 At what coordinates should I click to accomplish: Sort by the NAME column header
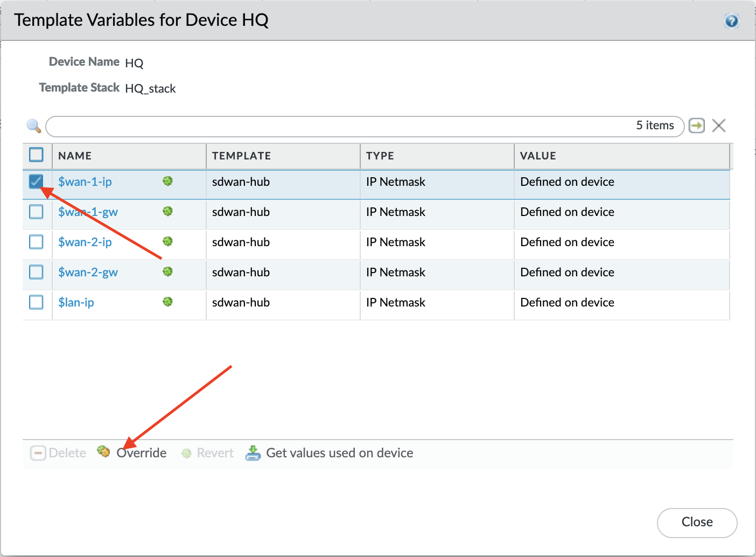[x=75, y=156]
